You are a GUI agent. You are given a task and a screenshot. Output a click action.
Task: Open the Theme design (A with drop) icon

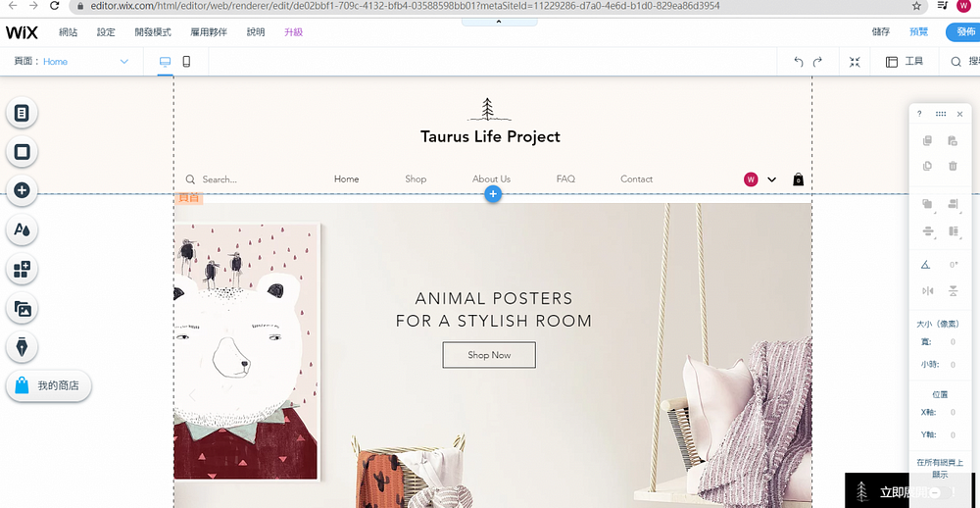point(22,230)
